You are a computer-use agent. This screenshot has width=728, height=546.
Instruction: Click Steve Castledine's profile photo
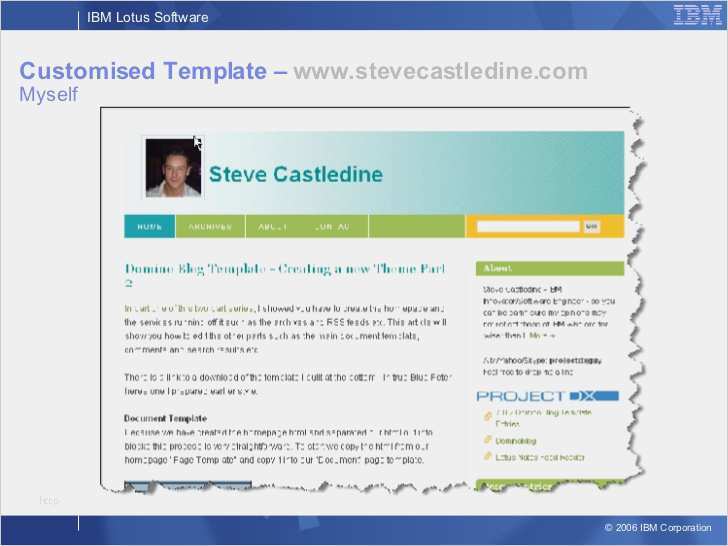[173, 168]
